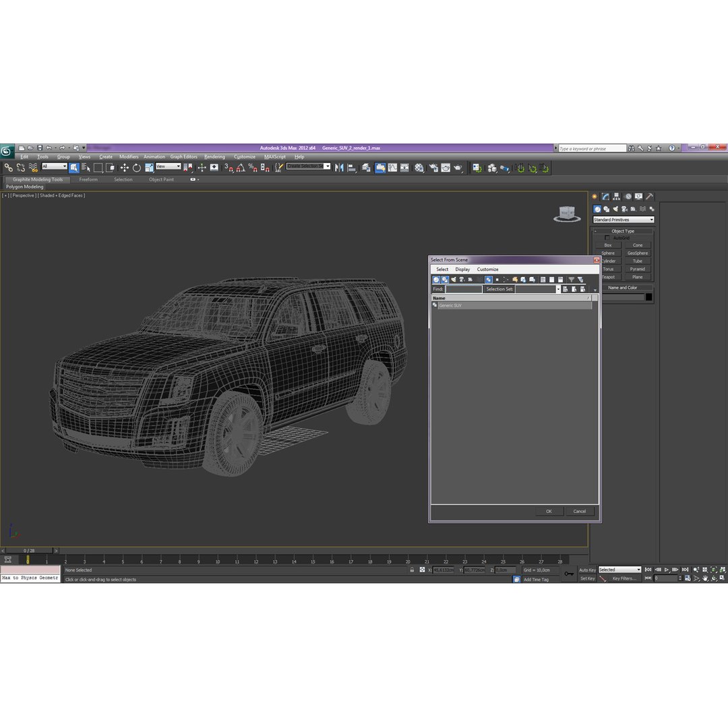Viewport: 728px width, 728px height.
Task: Switch to the Freeform ribbon tab
Action: tap(88, 180)
